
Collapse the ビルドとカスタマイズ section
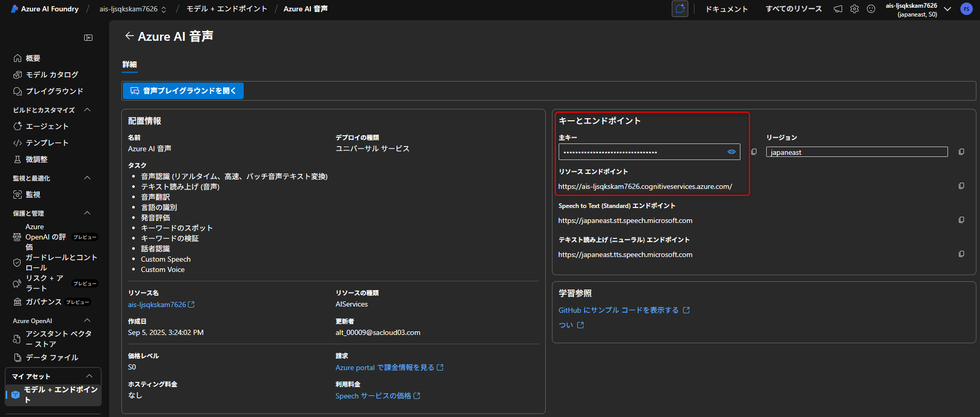pos(87,110)
